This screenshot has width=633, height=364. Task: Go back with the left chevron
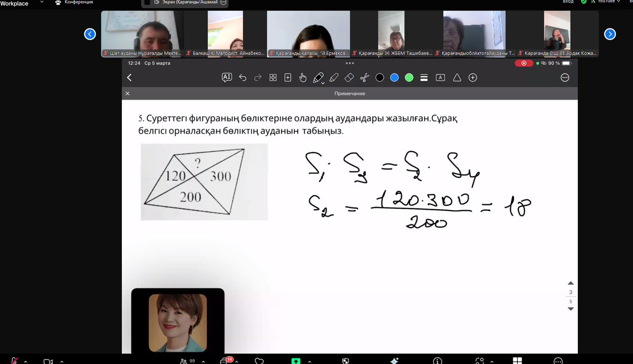point(129,77)
